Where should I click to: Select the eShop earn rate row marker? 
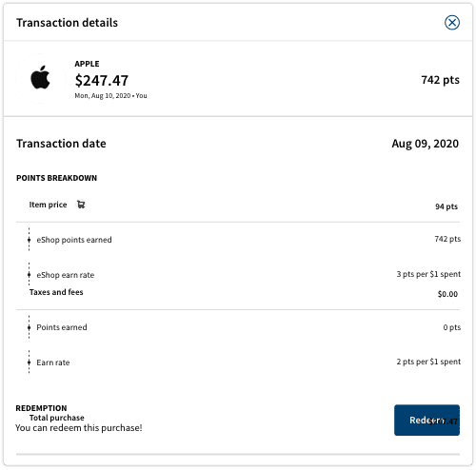click(x=29, y=275)
